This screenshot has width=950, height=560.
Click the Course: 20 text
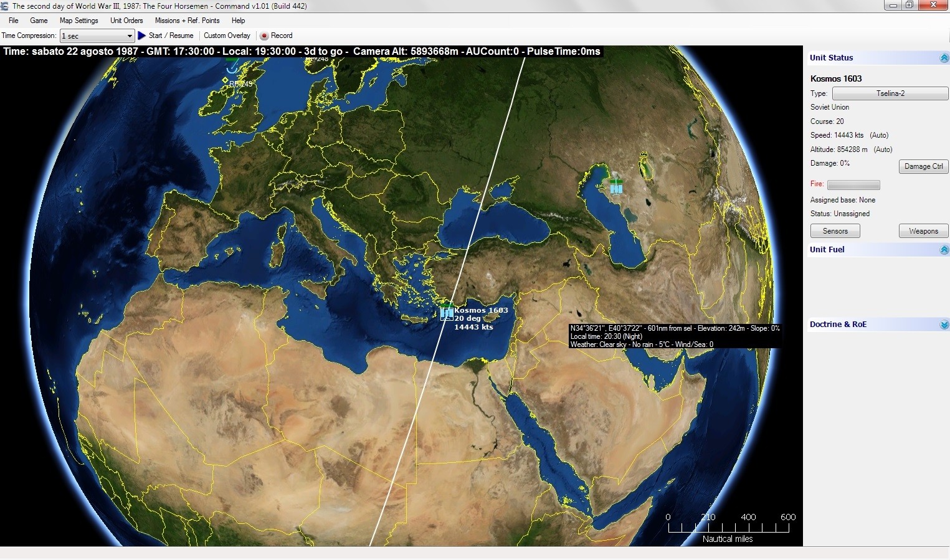point(827,121)
